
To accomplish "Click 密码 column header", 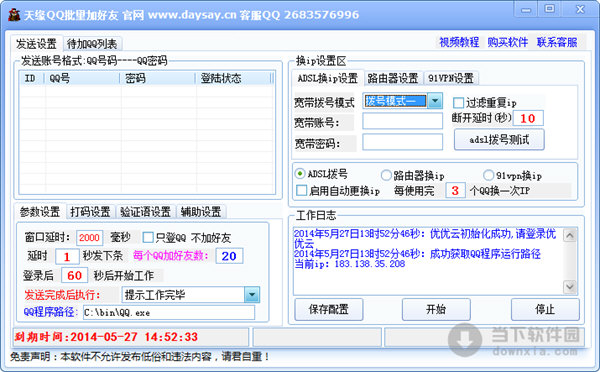I will [x=158, y=78].
